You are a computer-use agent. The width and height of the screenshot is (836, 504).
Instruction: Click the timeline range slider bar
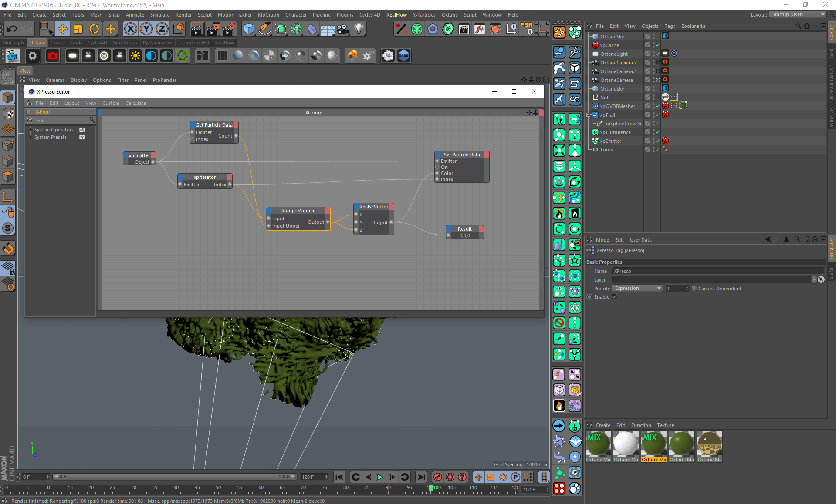point(174,477)
